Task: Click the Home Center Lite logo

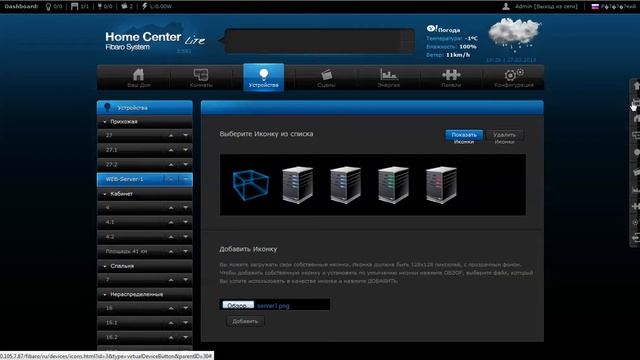Action: (155, 41)
